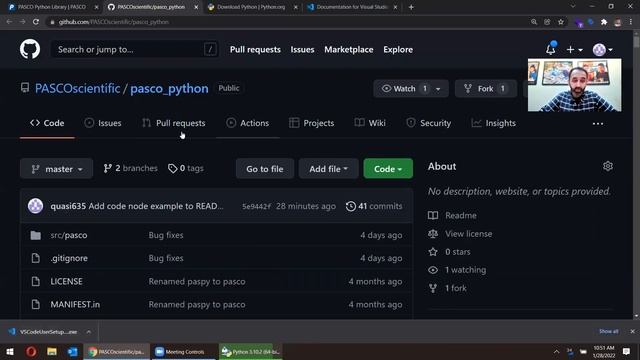
Task: View the 41 commits history
Action: (374, 206)
